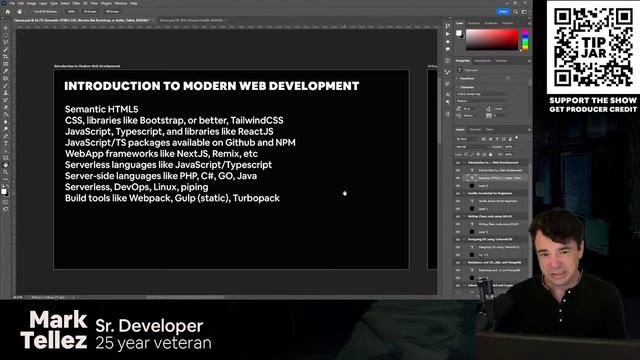Select the Horizontal Type tool

(x=5, y=143)
